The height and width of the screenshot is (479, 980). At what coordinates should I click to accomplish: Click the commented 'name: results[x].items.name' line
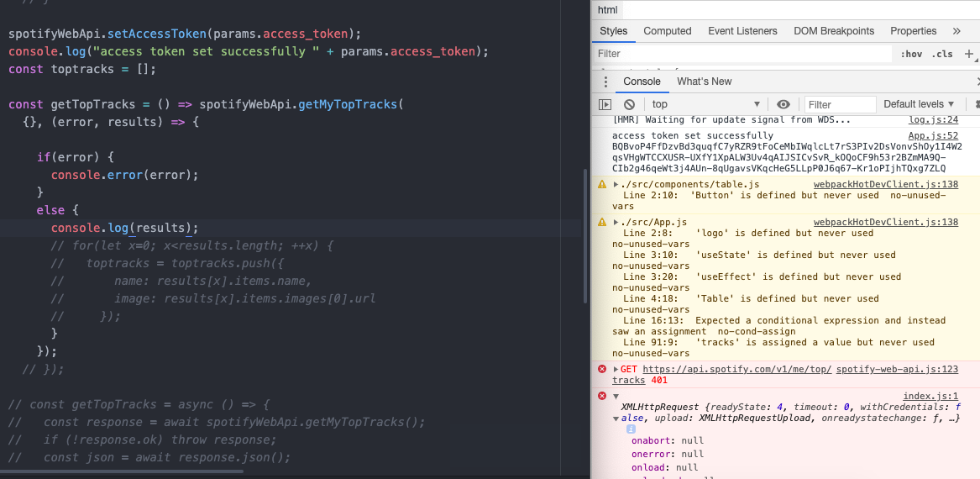181,282
